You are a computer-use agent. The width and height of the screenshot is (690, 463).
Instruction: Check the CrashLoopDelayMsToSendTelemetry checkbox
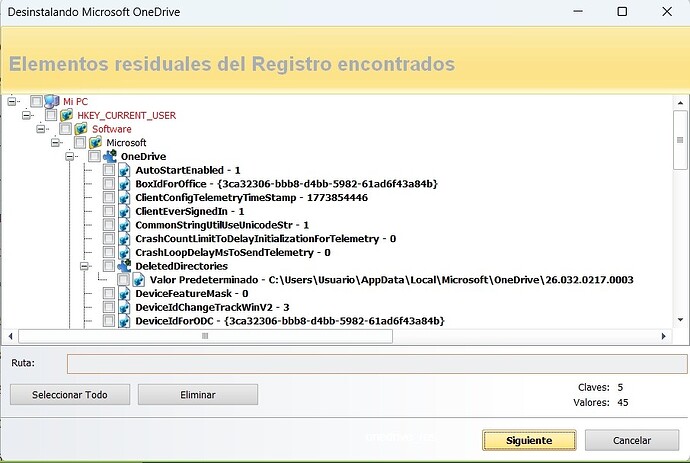[109, 252]
